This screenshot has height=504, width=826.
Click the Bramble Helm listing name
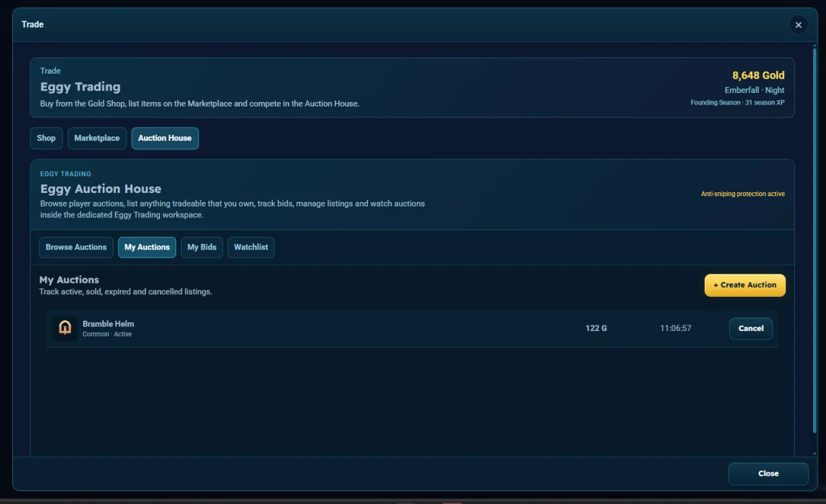tap(108, 324)
